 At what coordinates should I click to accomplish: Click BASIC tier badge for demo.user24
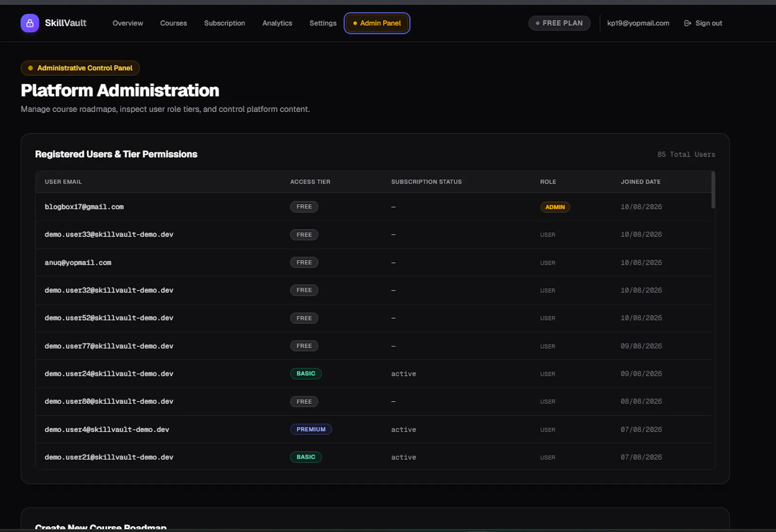[x=306, y=373]
